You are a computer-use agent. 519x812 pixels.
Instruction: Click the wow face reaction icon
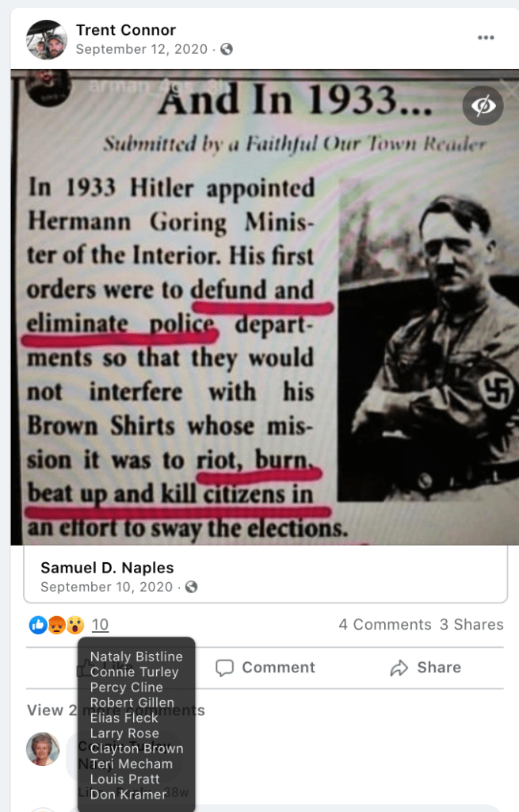click(75, 625)
